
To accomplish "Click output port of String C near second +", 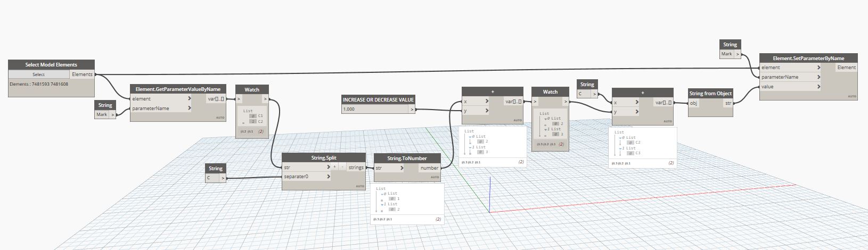I will (x=594, y=94).
